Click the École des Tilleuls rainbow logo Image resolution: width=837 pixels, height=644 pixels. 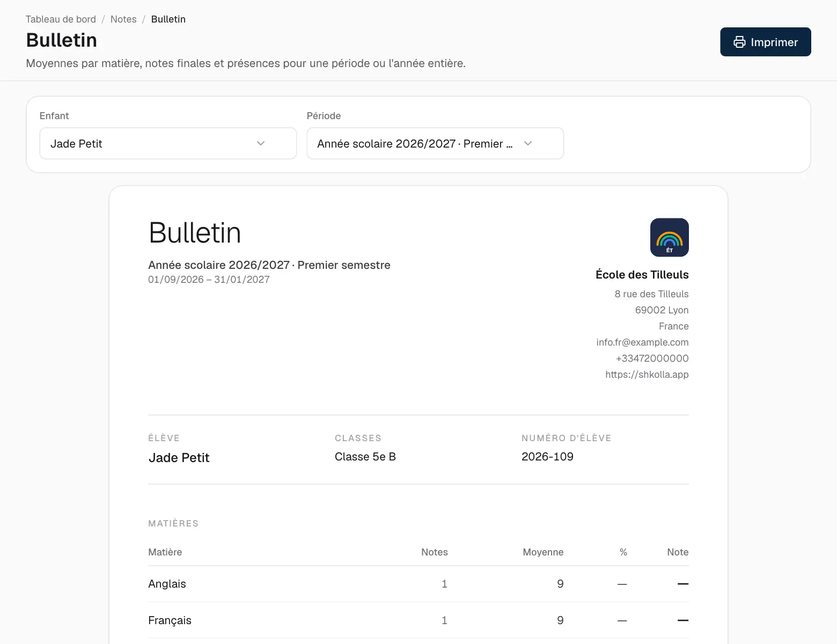point(670,238)
